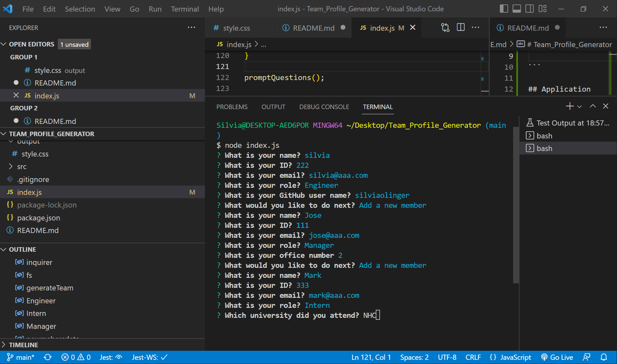Switch to the Debug Console tab
This screenshot has height=364, width=617.
324,107
